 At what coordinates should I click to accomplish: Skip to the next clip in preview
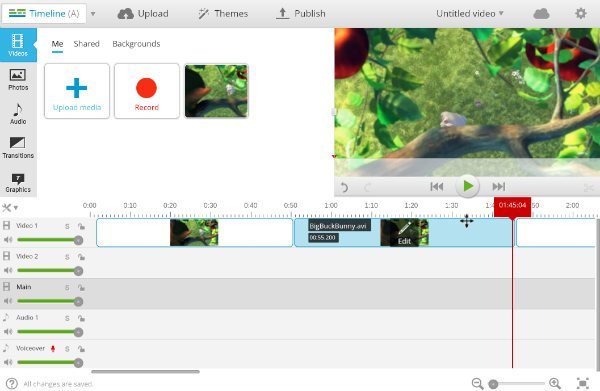point(499,187)
